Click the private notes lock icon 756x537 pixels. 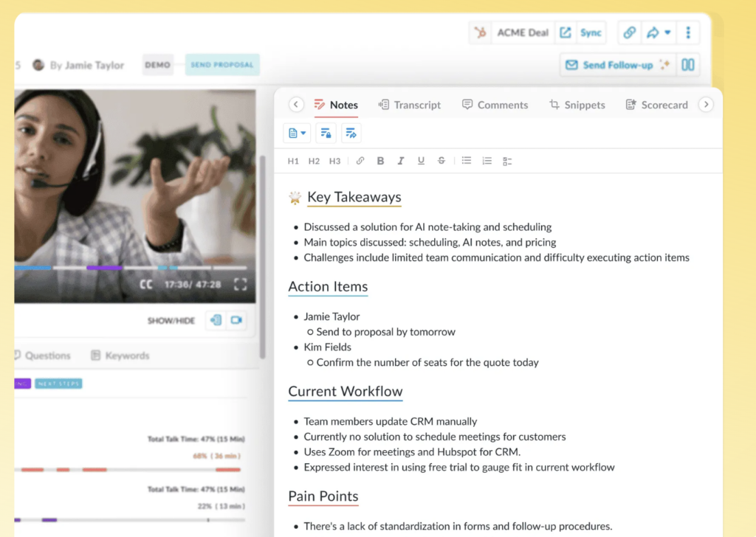(x=326, y=133)
